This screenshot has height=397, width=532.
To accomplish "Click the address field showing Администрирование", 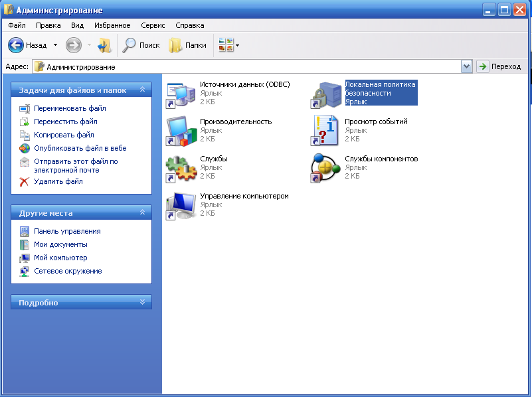I will click(x=247, y=66).
